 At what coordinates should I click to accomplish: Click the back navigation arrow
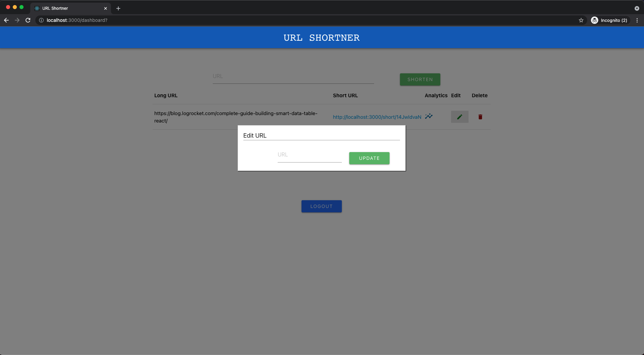click(x=6, y=20)
